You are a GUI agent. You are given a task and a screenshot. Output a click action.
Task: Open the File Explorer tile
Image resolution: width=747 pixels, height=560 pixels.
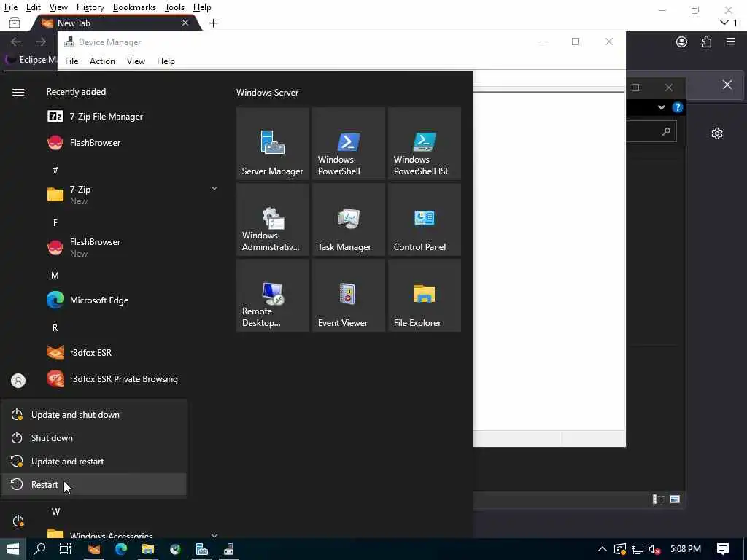point(425,295)
